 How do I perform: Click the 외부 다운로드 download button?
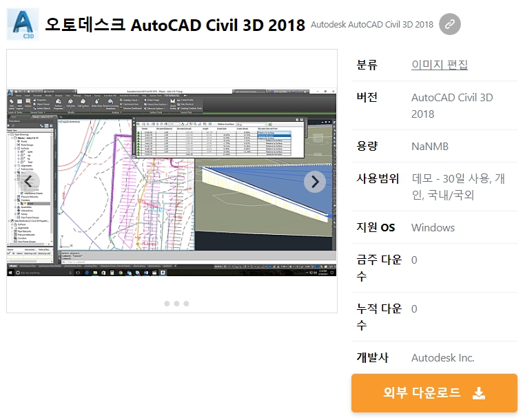point(434,393)
